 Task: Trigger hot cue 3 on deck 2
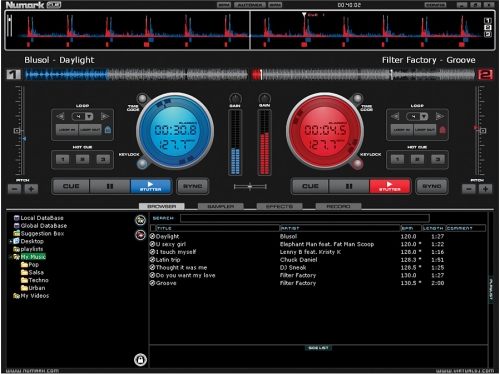point(438,159)
